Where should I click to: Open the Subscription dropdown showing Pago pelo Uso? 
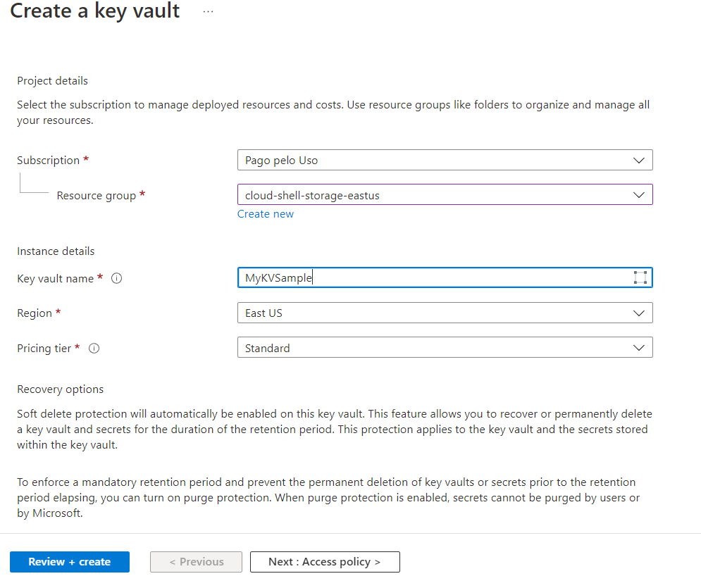coord(445,160)
